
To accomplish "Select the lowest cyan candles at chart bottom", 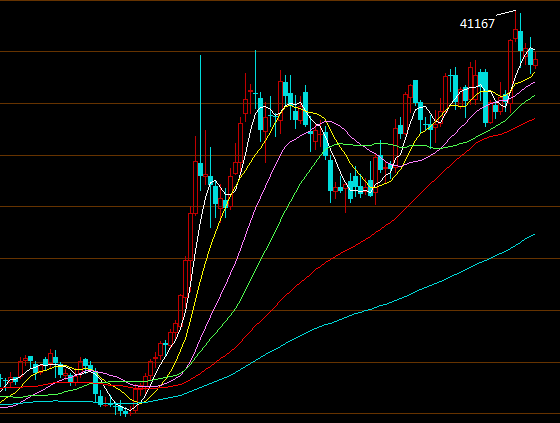I will pyautogui.click(x=122, y=410).
